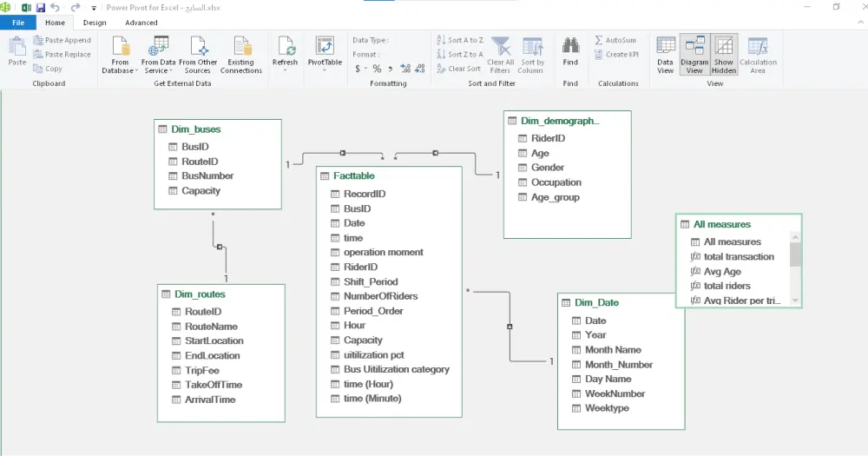Click Copy in the Clipboard group
The height and width of the screenshot is (456, 868).
point(48,69)
